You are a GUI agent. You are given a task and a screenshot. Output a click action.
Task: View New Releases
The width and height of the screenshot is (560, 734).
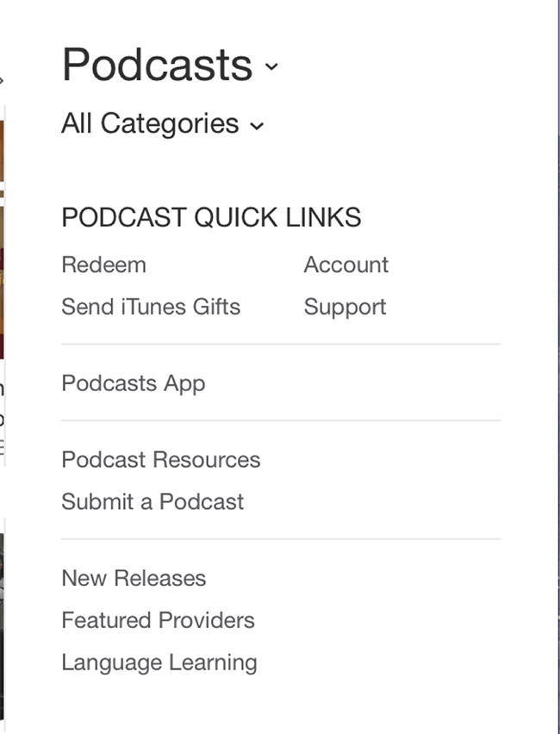[134, 578]
